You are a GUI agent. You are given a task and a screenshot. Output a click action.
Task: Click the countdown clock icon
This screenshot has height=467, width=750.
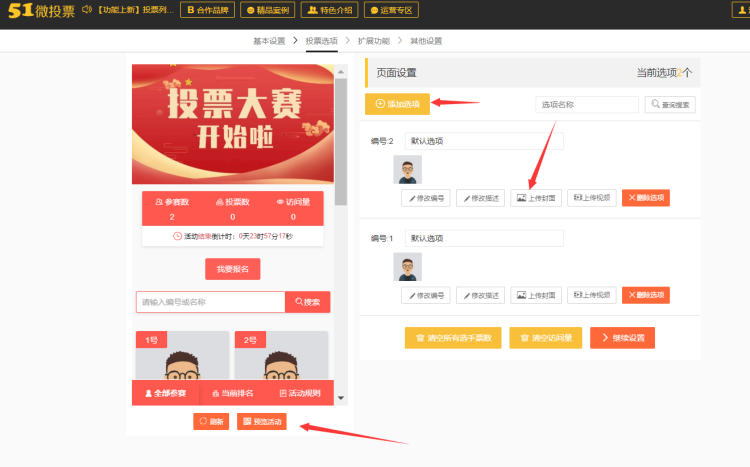coord(177,236)
